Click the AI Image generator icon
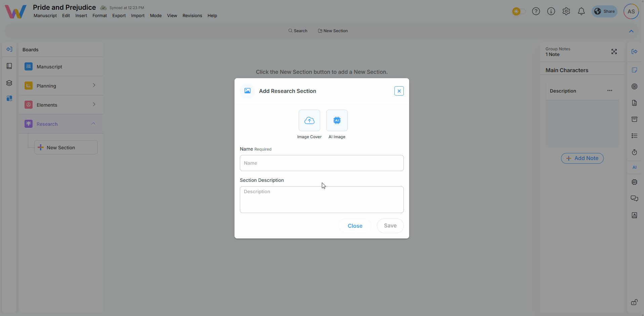This screenshot has width=644, height=316. (337, 120)
